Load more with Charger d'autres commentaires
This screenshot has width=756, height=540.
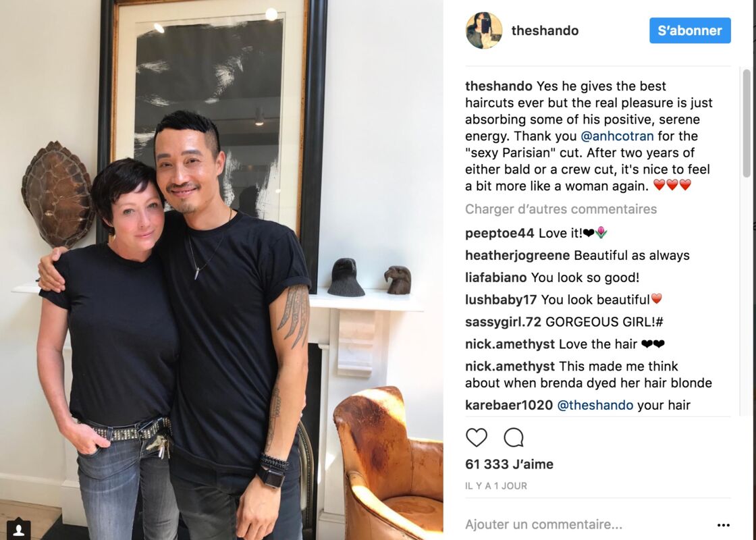[x=561, y=209]
